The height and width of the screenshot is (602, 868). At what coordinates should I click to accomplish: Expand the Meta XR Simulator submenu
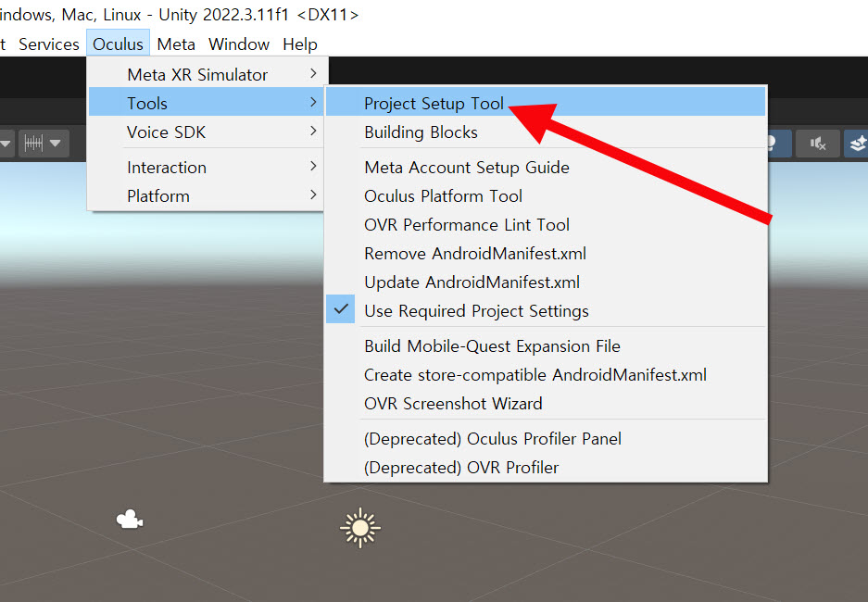tap(206, 74)
